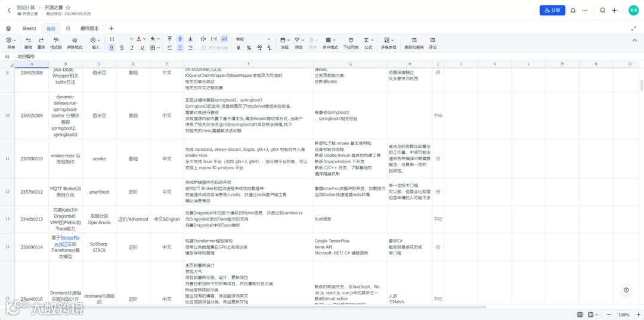Apply strikethrough formatting

pos(122,48)
